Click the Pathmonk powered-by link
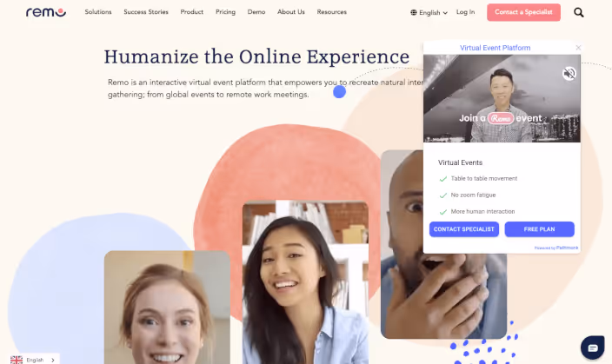This screenshot has height=364, width=612. (x=567, y=248)
